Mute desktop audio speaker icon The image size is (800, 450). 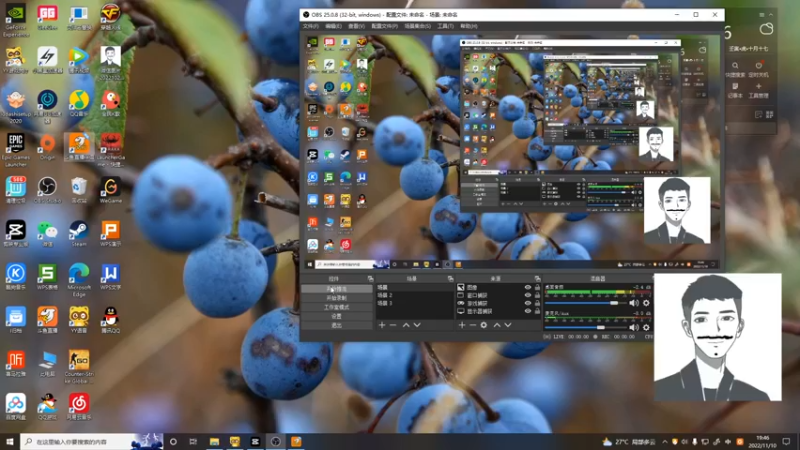[x=634, y=303]
